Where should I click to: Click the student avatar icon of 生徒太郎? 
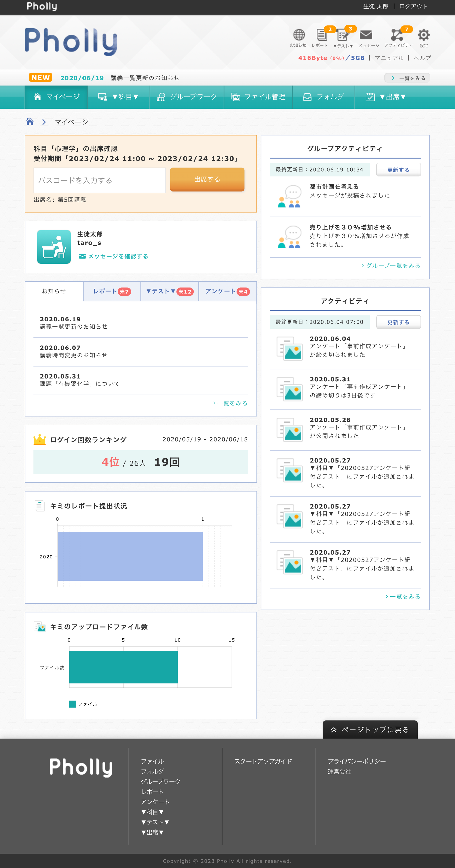coord(54,247)
